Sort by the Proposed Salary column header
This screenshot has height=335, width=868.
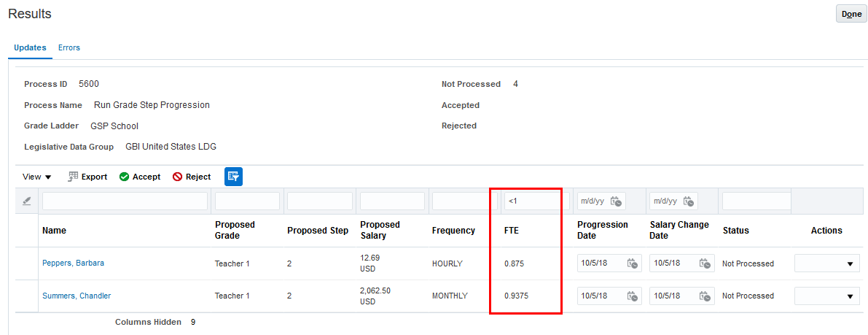tap(380, 230)
